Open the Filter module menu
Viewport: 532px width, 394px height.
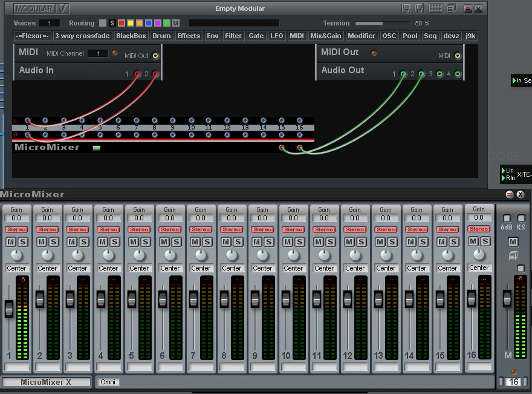coord(233,36)
